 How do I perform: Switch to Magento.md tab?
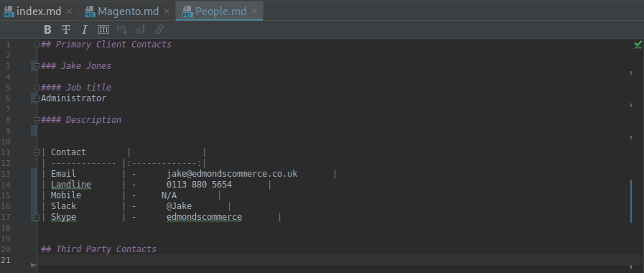pos(128,11)
